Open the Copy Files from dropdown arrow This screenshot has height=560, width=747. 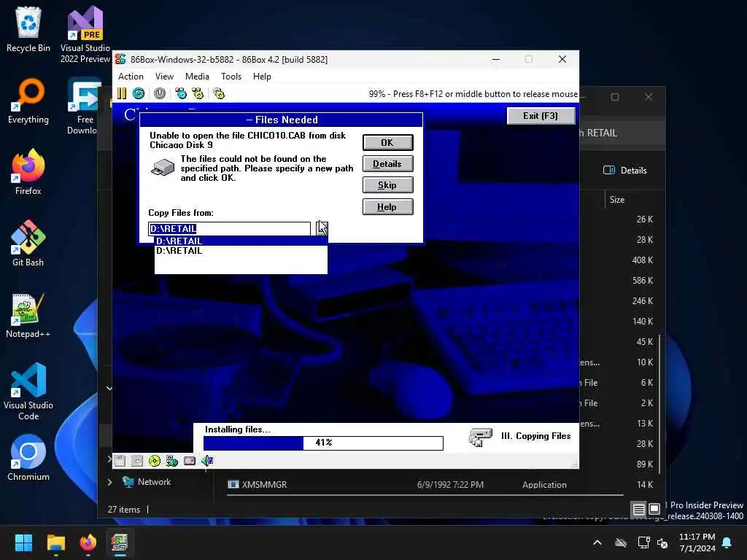[322, 228]
